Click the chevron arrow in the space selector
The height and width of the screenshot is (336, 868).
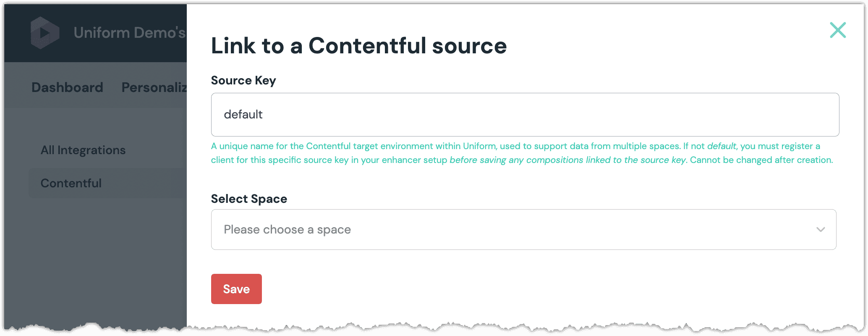[x=821, y=229]
